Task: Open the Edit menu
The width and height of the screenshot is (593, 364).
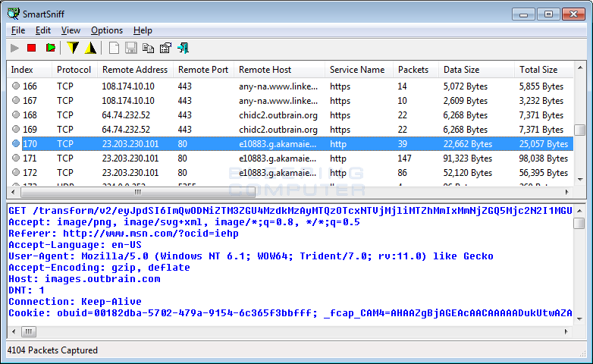Action: pyautogui.click(x=42, y=30)
